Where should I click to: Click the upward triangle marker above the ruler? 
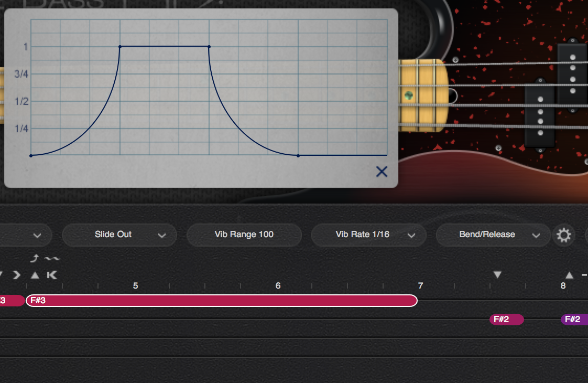[x=35, y=274]
